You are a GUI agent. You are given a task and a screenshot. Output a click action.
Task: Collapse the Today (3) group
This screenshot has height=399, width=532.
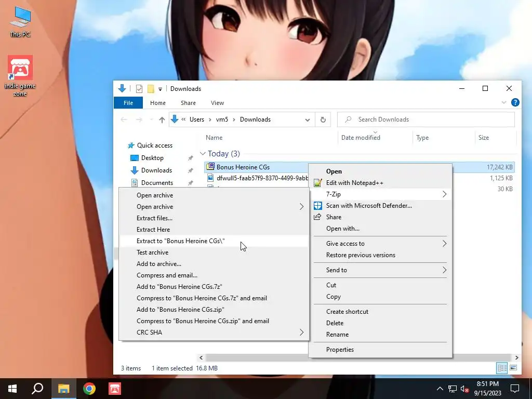(x=203, y=154)
